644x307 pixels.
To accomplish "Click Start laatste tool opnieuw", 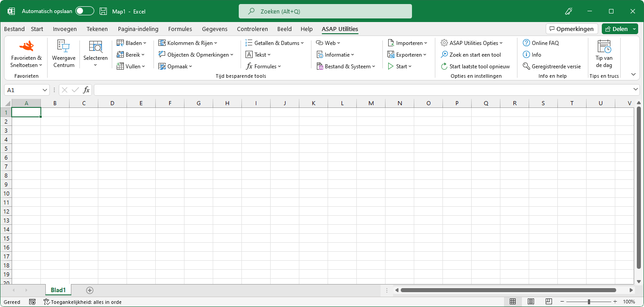I will click(x=475, y=67).
